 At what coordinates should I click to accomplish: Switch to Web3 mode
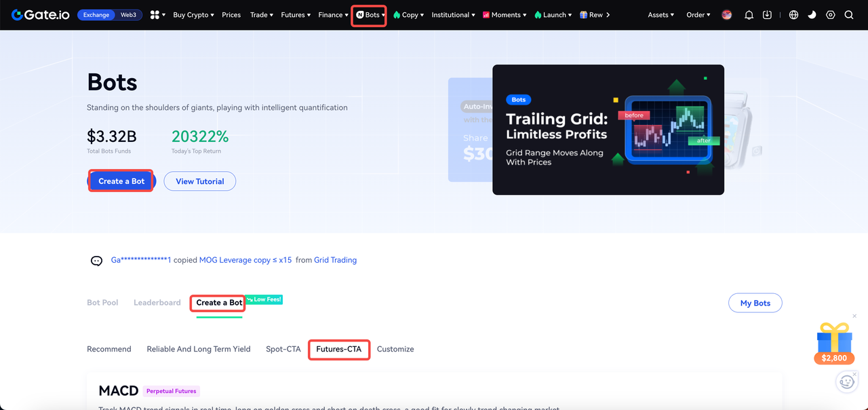point(128,15)
